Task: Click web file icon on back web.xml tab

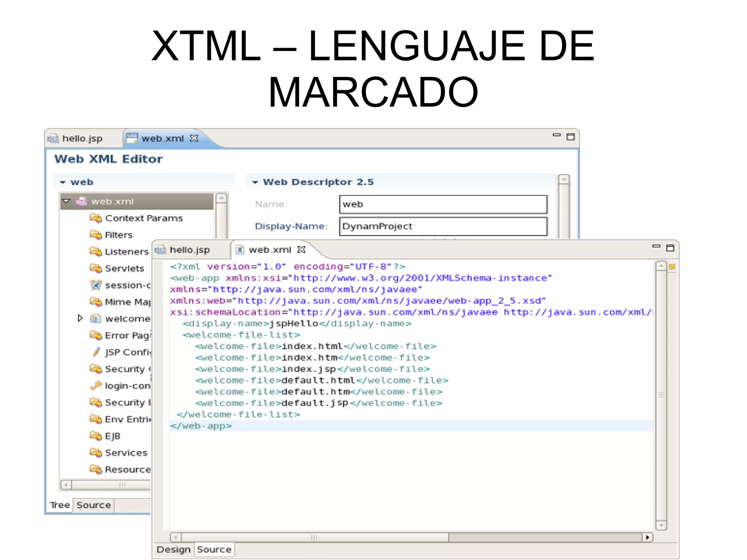Action: pos(132,138)
